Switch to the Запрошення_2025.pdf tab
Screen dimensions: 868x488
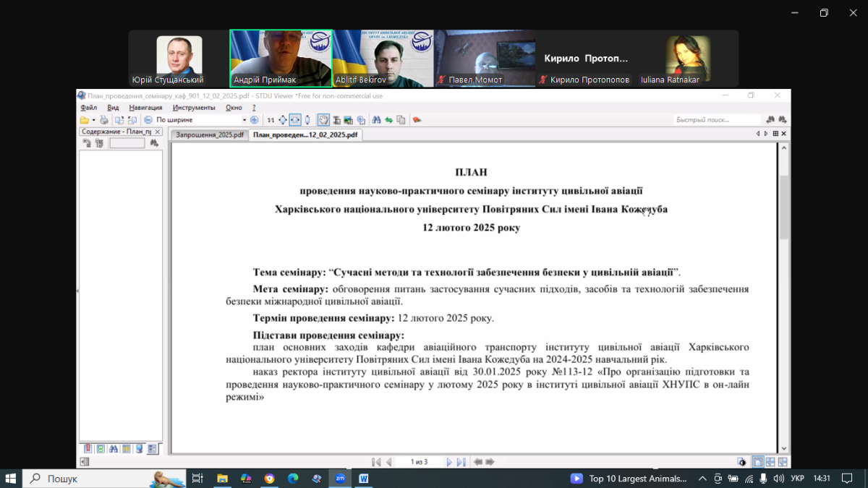coord(210,134)
